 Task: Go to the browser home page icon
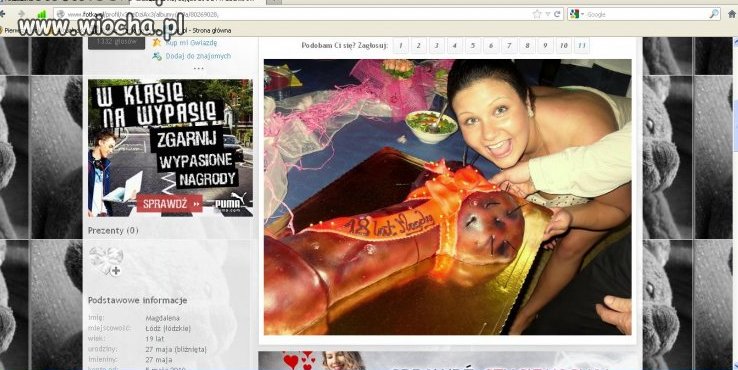pos(732,14)
